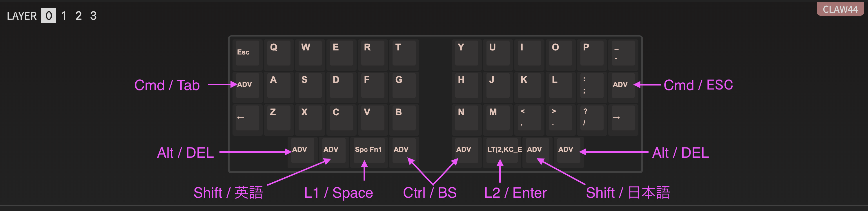868x211 pixels.
Task: Click the Cmd / Tab ADV key
Action: (247, 85)
